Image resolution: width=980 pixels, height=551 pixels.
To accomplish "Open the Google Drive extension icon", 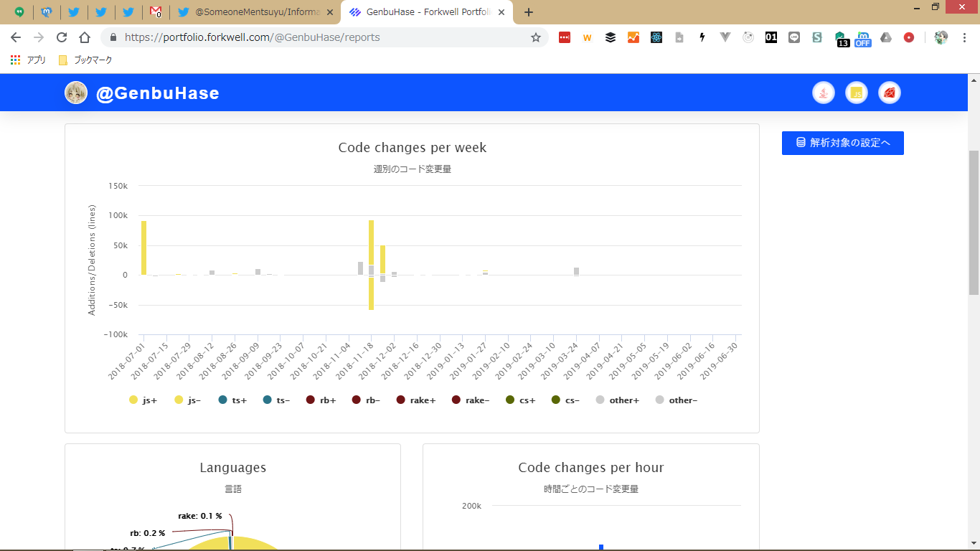I will tap(886, 37).
